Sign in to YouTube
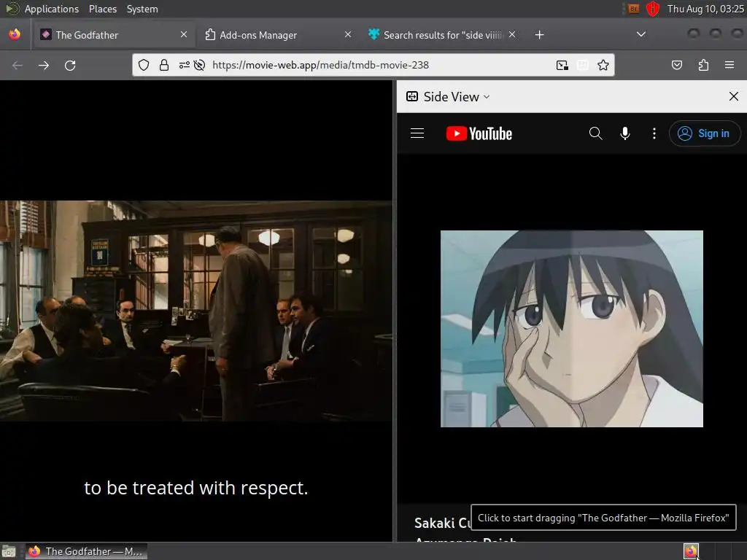747x560 pixels. point(705,133)
